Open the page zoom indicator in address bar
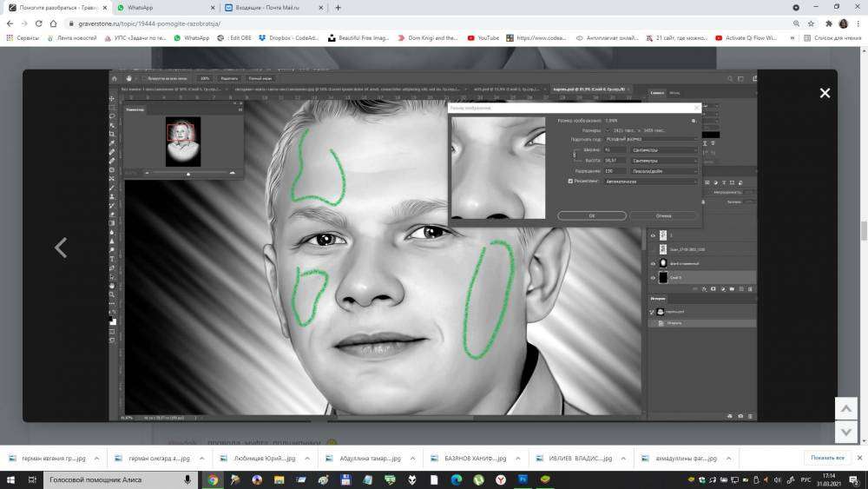Image resolution: width=868 pixels, height=489 pixels. click(x=796, y=23)
